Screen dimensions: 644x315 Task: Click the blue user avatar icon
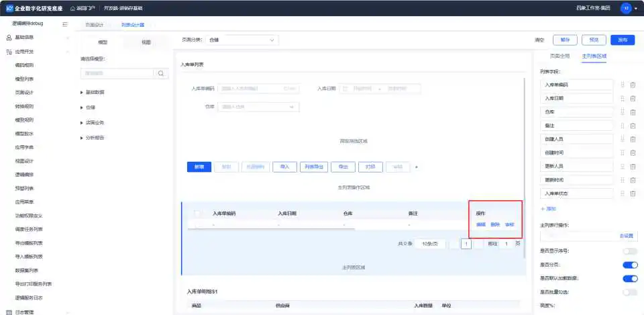pos(626,8)
